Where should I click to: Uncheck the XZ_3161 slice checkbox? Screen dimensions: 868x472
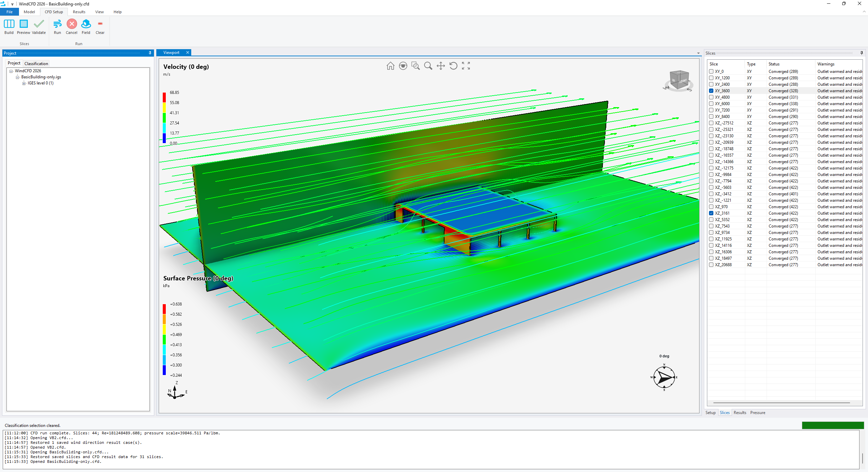(711, 213)
